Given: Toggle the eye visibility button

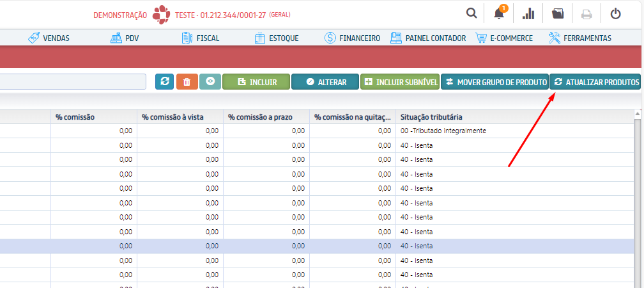Looking at the screenshot, I should point(210,82).
